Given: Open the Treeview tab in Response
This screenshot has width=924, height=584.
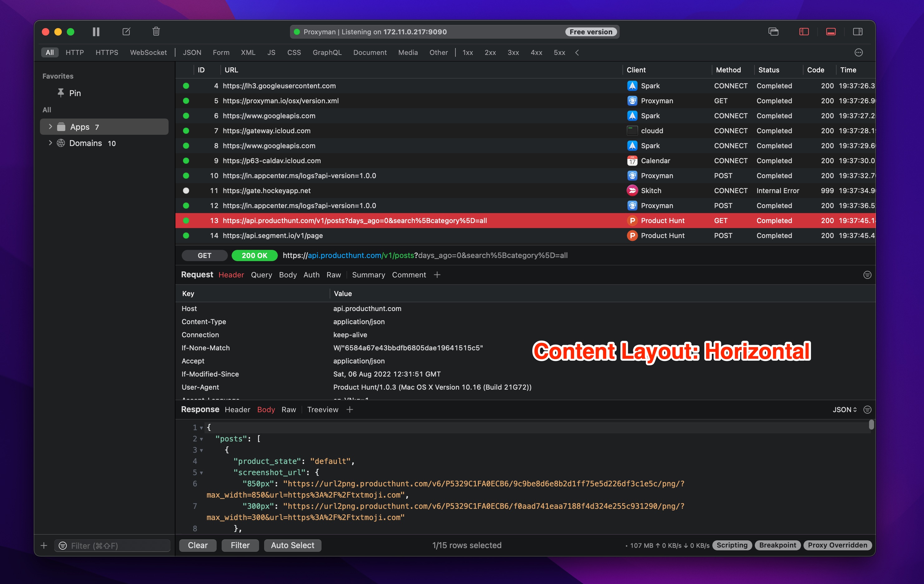Looking at the screenshot, I should point(322,410).
